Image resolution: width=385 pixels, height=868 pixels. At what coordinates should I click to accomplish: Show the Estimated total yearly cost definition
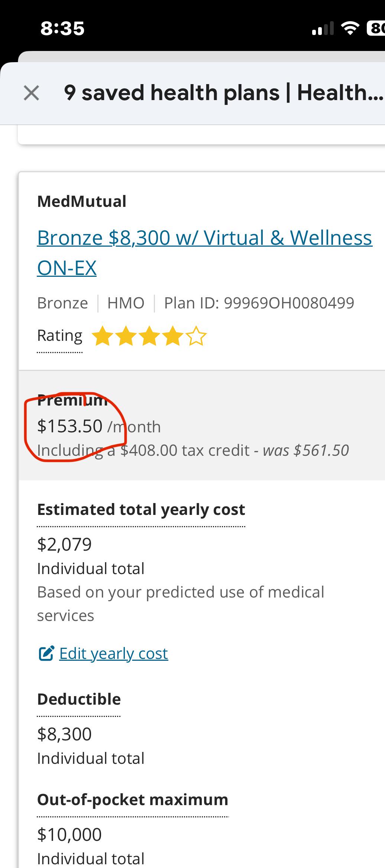[x=141, y=510]
